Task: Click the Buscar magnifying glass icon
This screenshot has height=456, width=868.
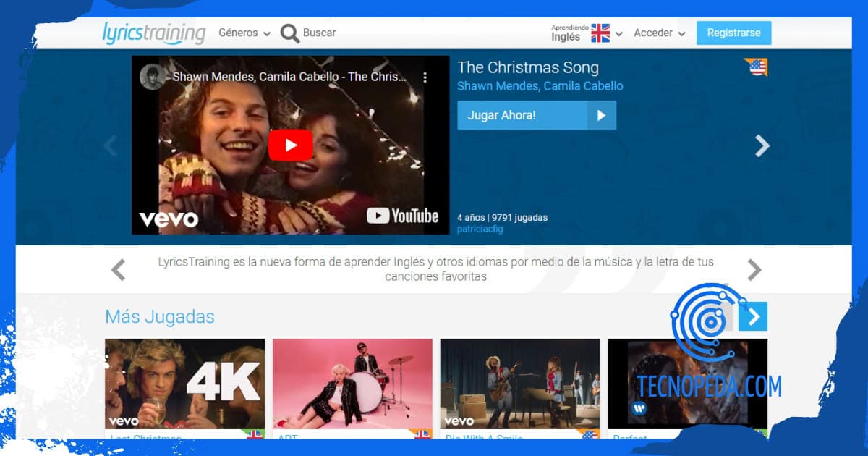Action: pyautogui.click(x=290, y=33)
